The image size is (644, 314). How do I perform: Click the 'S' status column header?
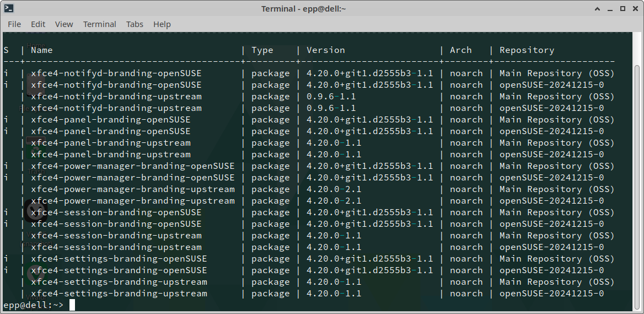tap(6, 50)
